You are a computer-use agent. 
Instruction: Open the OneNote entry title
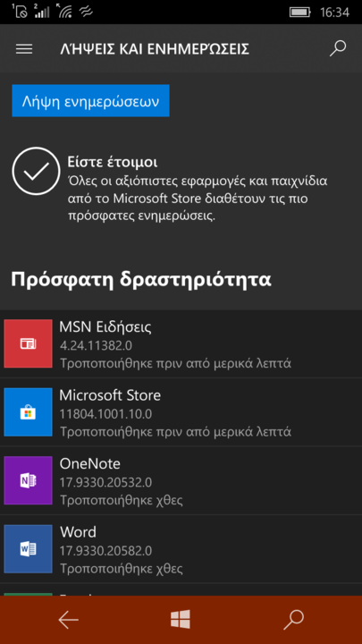pos(90,463)
